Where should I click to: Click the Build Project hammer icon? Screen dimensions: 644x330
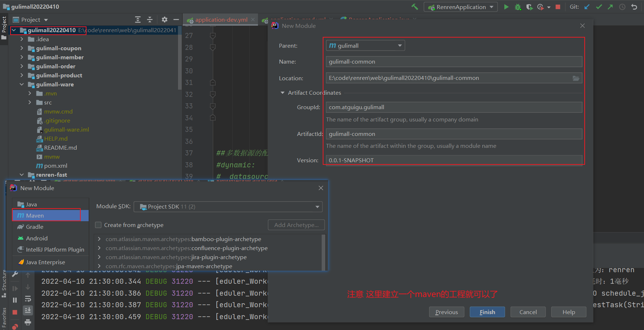[x=415, y=7]
